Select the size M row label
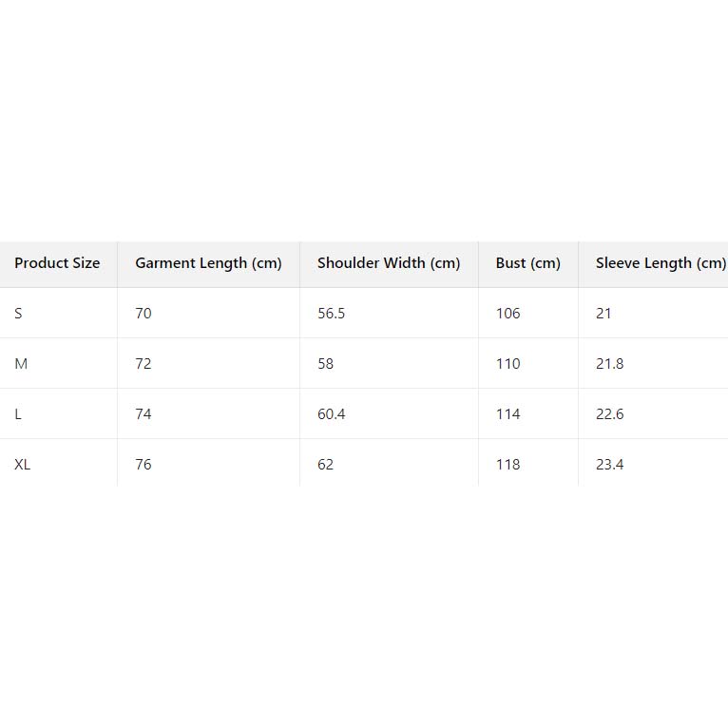 (x=21, y=364)
